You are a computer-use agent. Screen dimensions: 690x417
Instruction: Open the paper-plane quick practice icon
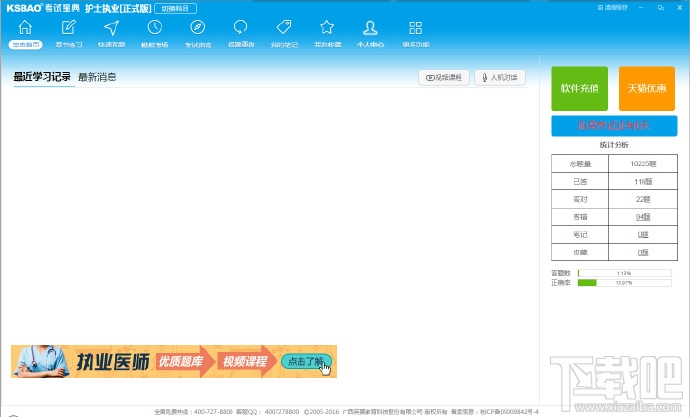point(111,27)
